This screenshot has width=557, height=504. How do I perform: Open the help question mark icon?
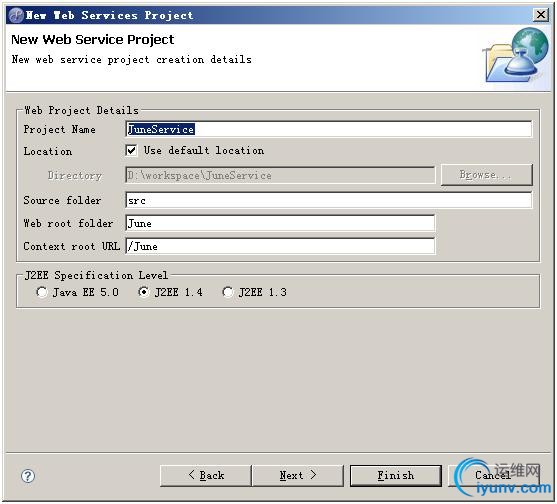pyautogui.click(x=28, y=476)
